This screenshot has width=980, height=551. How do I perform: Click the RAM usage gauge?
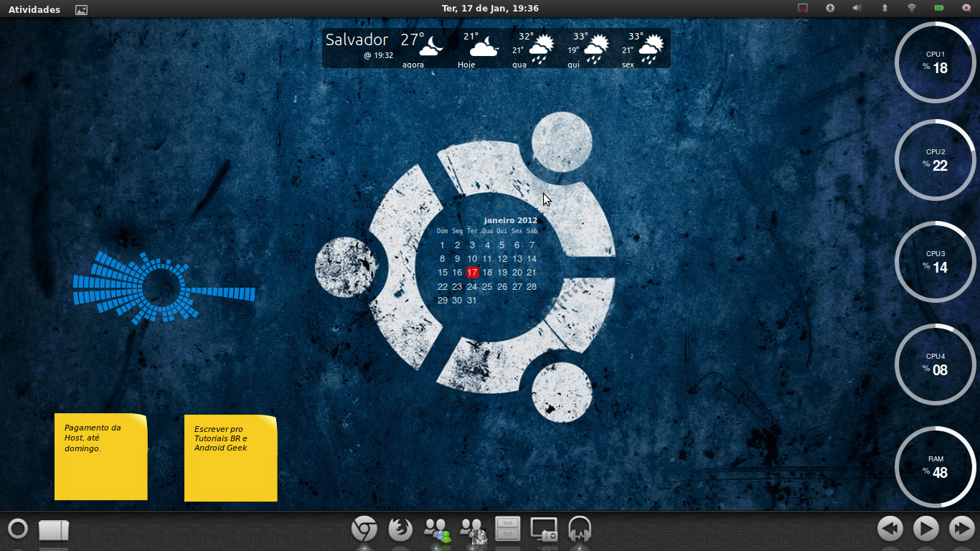tap(935, 467)
